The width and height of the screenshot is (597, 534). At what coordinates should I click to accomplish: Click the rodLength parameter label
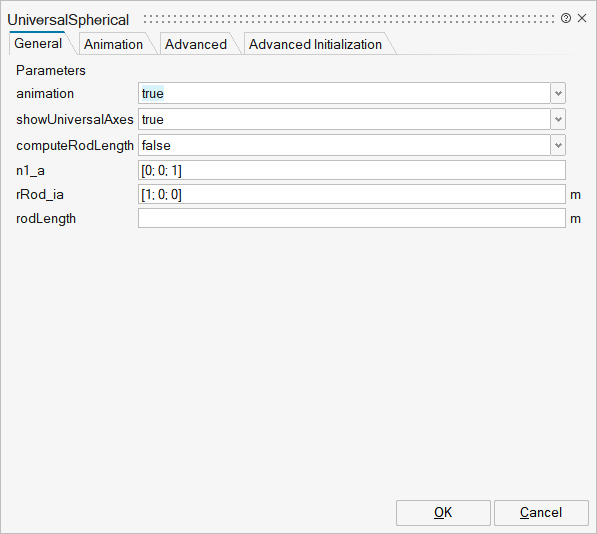[46, 219]
